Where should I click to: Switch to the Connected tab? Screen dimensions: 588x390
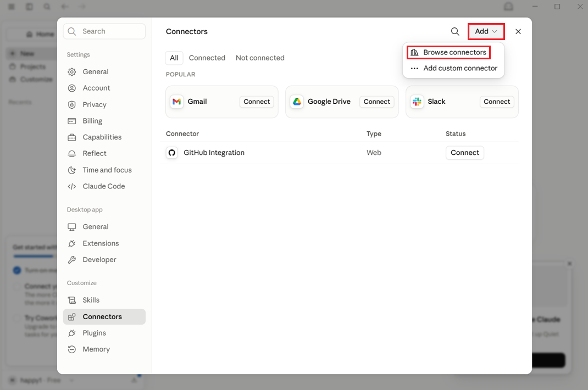(207, 58)
